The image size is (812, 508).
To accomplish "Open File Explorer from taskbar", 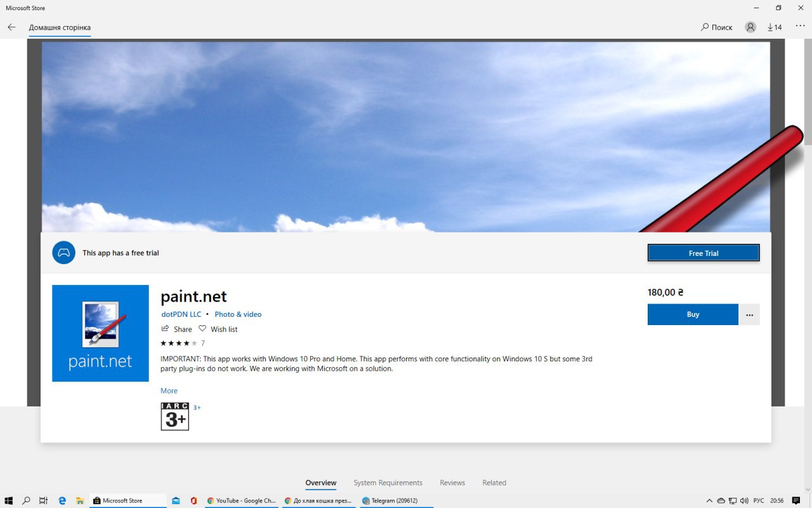I will point(80,500).
